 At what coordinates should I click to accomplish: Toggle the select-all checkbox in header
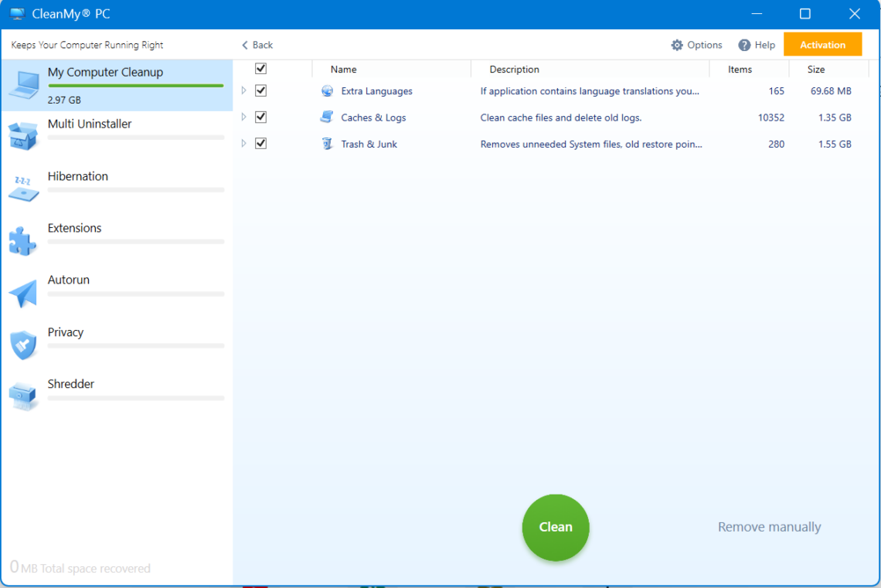261,68
